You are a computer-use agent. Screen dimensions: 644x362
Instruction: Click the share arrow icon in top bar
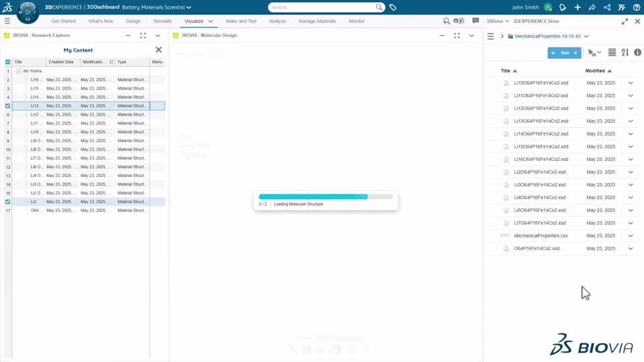click(592, 7)
